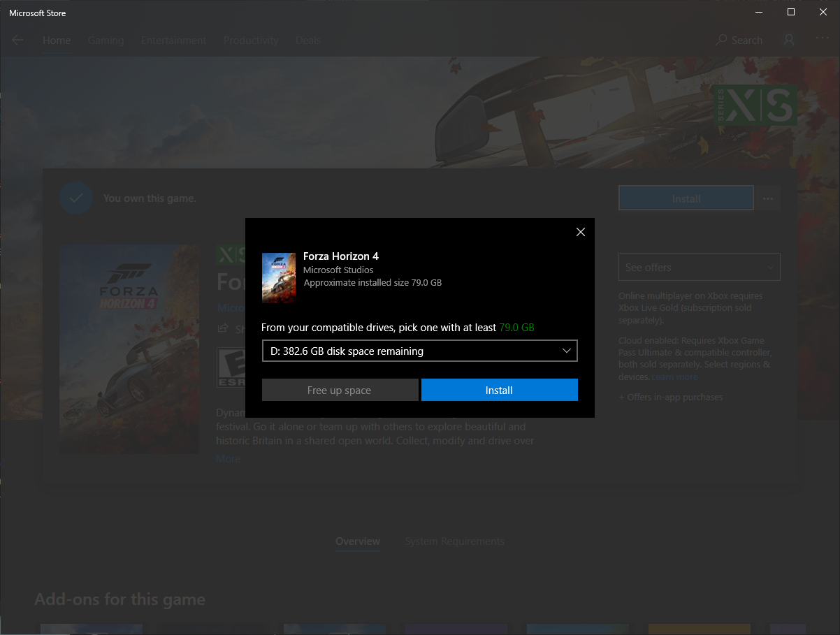Viewport: 840px width, 635px height.
Task: Minimize the Microsoft Store window
Action: click(x=759, y=12)
